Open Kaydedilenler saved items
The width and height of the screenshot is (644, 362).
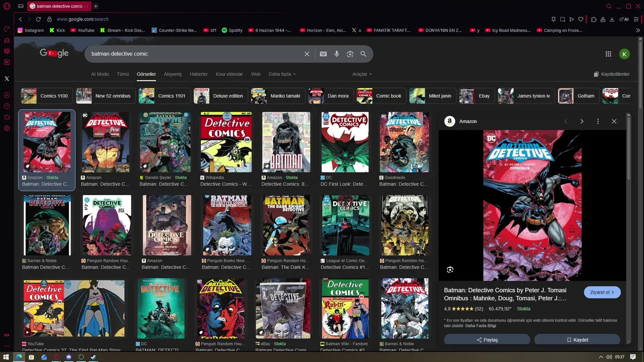[611, 74]
